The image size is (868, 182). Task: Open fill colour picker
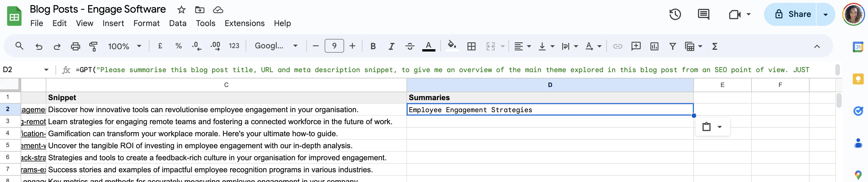(x=452, y=46)
